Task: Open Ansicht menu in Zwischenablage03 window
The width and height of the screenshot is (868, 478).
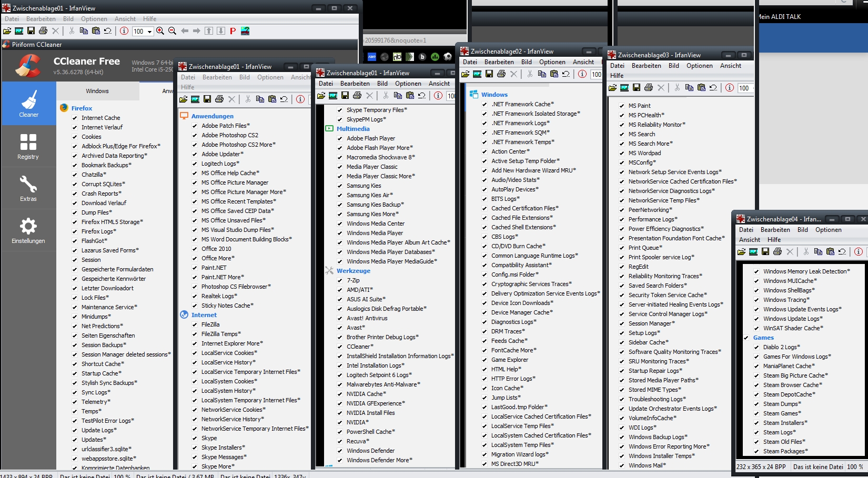Action: [x=731, y=66]
